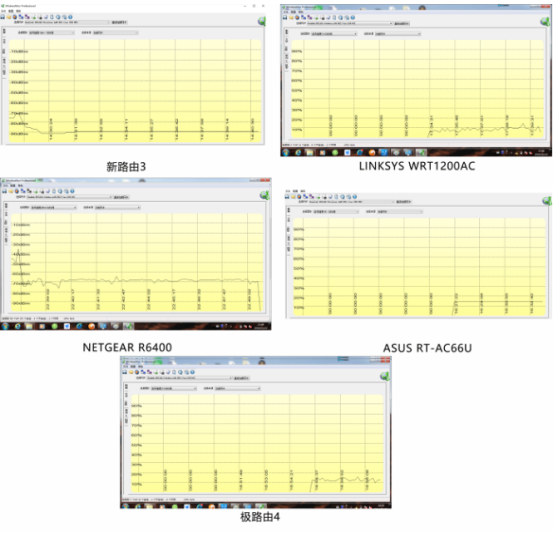This screenshot has width=554, height=533.
Task: Open the 帮助 menu in 极路由4 window
Action: click(x=140, y=367)
